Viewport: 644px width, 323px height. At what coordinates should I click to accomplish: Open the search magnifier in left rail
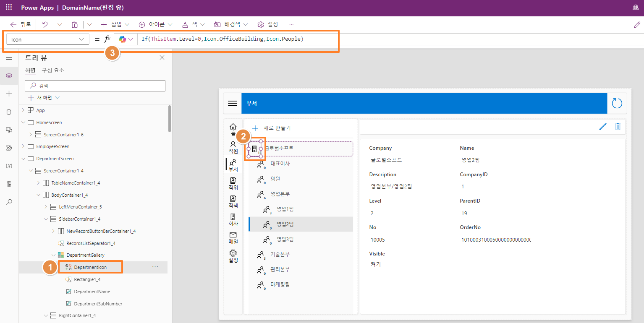pyautogui.click(x=9, y=202)
